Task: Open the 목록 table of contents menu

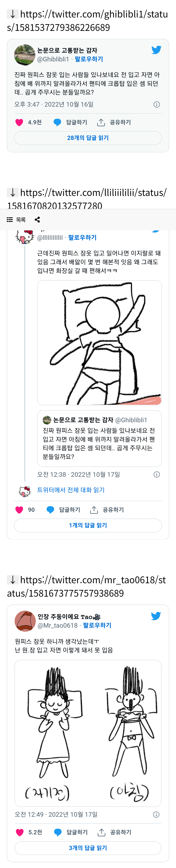Action: click(16, 220)
